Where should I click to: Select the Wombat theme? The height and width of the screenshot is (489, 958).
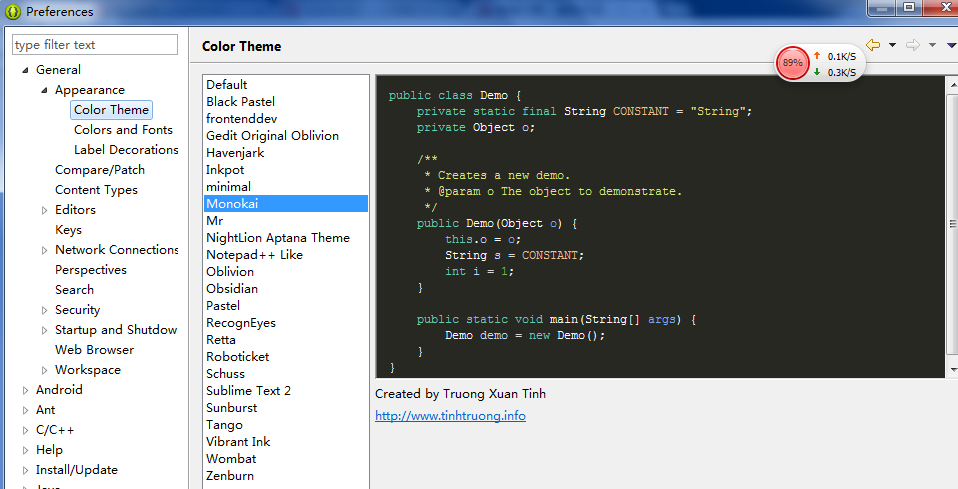(286, 459)
